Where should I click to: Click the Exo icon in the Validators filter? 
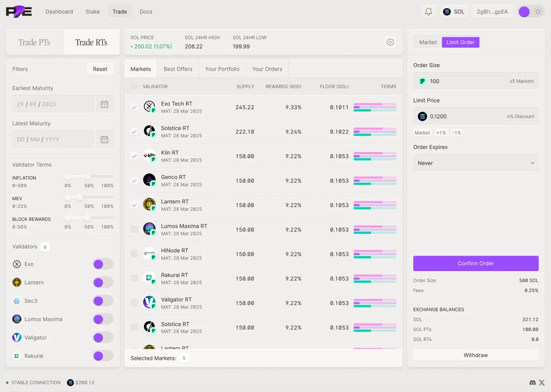17,264
